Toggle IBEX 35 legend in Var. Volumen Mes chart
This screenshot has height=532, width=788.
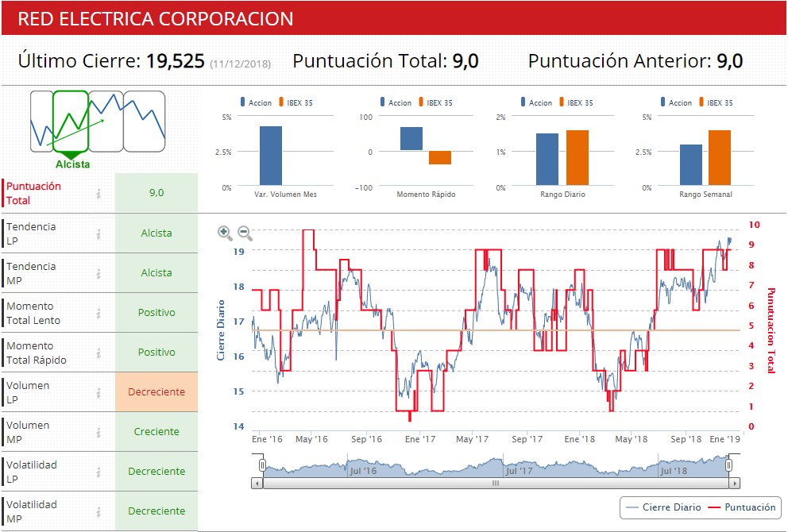click(x=296, y=102)
